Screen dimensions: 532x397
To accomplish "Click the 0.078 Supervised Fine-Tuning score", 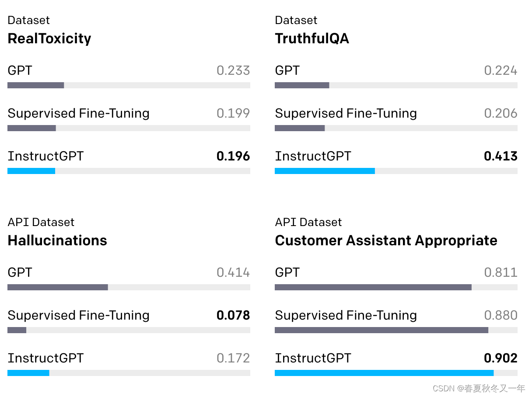I will pyautogui.click(x=233, y=315).
